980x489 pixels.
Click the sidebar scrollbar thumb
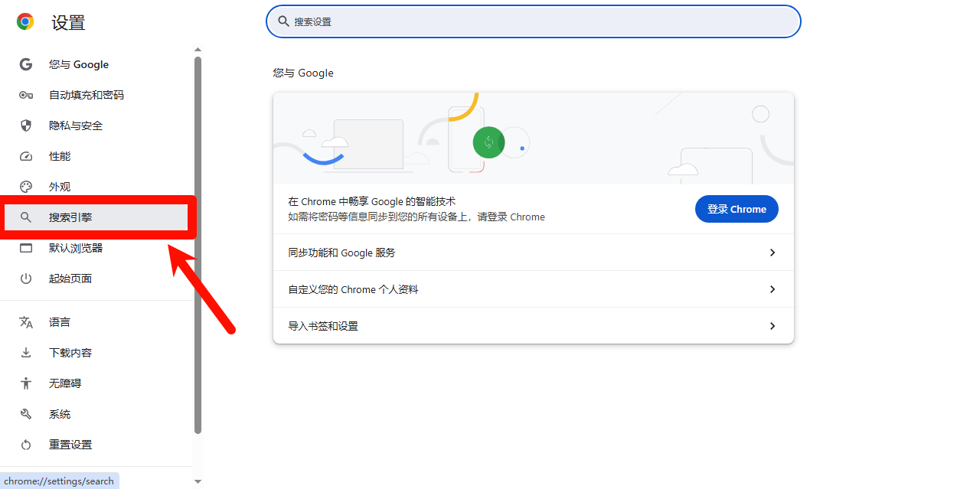[198, 245]
